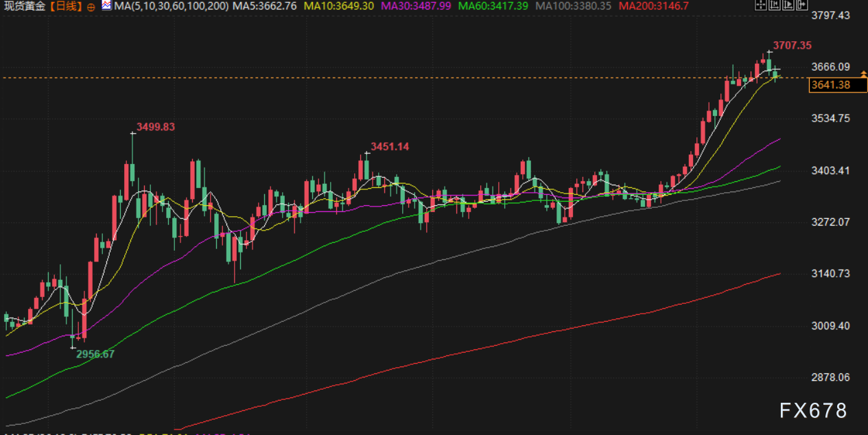868x435 pixels.
Task: Click the crosshair cursor tool icon
Action: [760, 5]
